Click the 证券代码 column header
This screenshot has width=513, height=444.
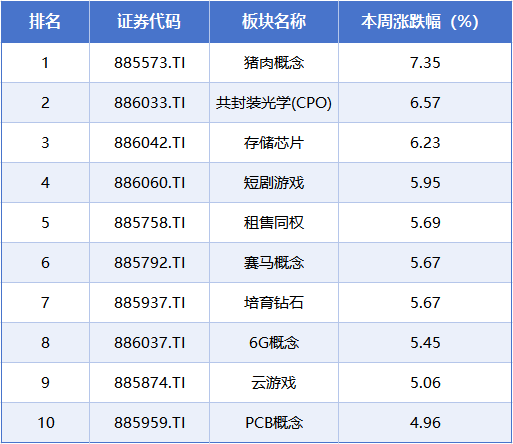tap(149, 22)
